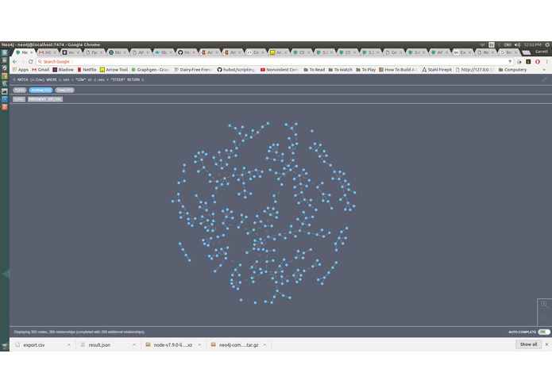Click the Chrome icon in the Ubuntu launcher
Viewport: 552px width, 392px height.
point(5,76)
